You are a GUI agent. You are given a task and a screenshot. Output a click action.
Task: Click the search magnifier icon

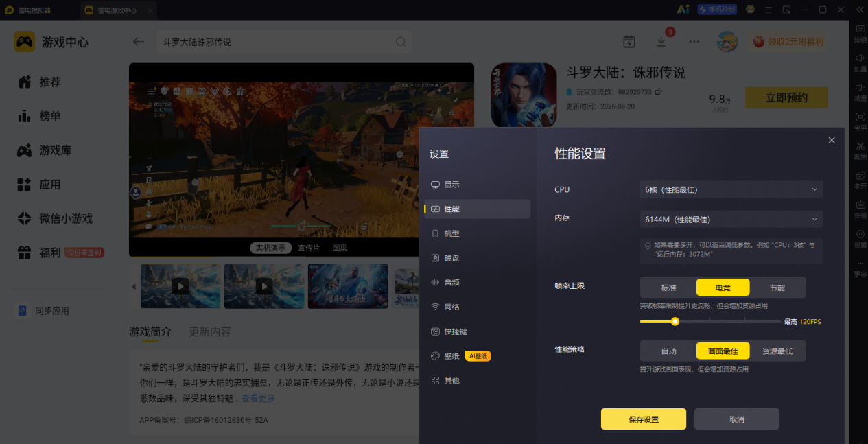[401, 42]
